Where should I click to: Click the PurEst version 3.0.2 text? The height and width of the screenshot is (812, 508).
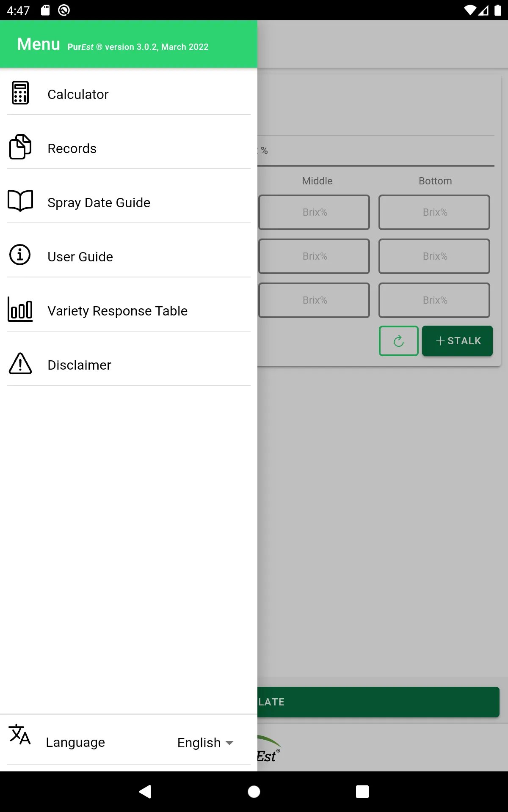[x=138, y=47]
